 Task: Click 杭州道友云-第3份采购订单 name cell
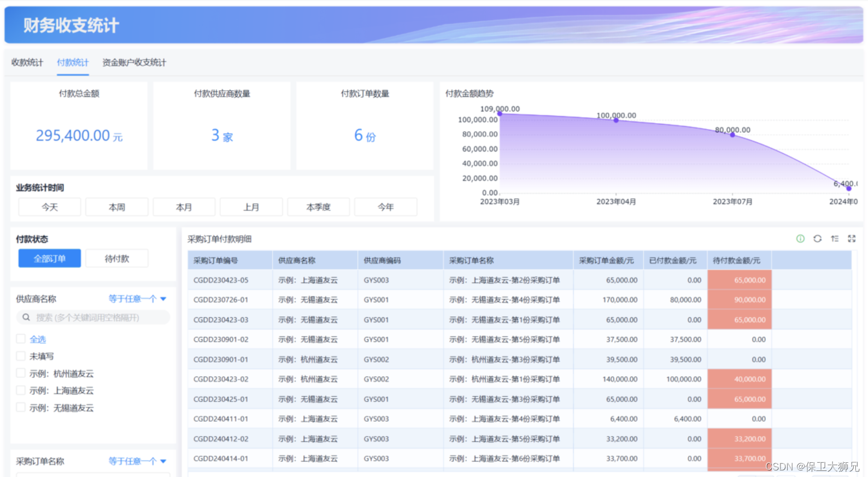pyautogui.click(x=508, y=359)
